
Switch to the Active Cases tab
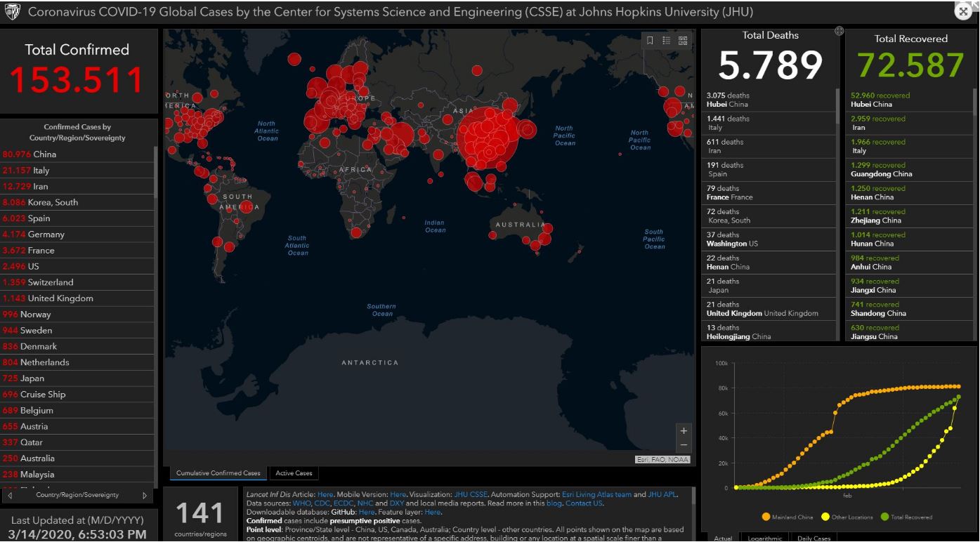(x=294, y=473)
